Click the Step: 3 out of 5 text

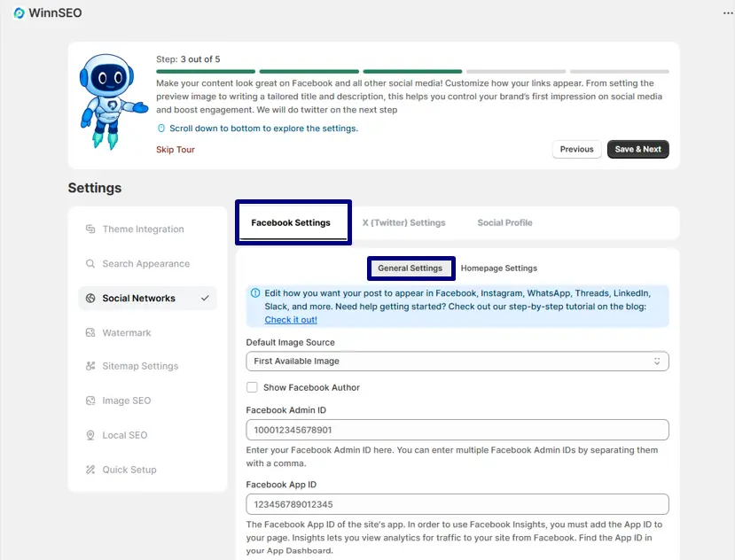(188, 59)
